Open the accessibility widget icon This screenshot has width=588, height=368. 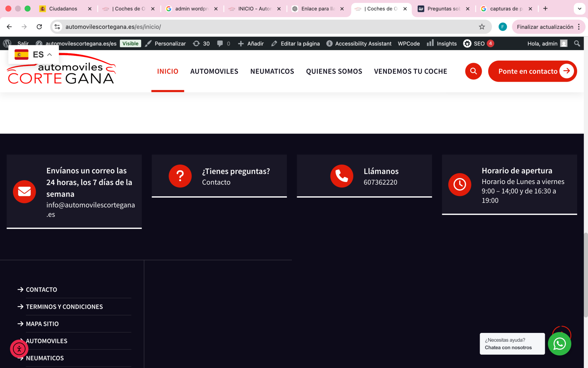coord(19,349)
